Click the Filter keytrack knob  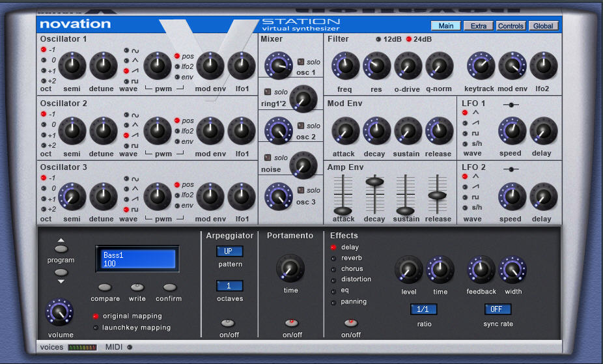coord(481,66)
